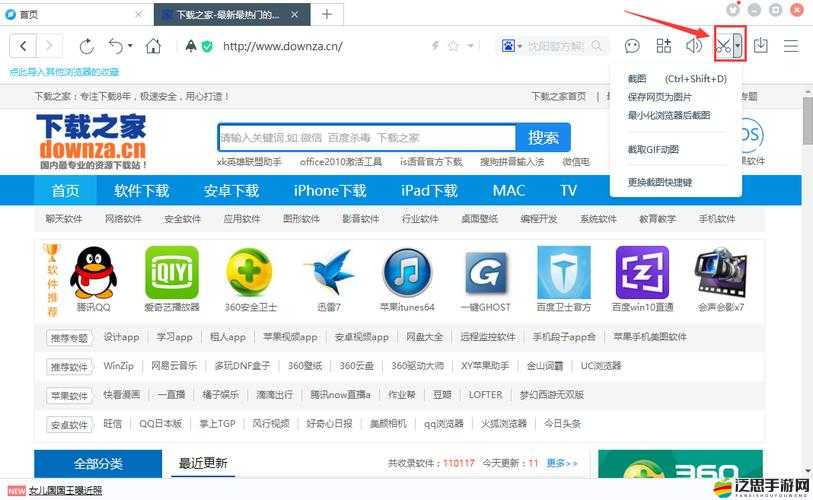This screenshot has width=813, height=500.
Task: Click the green security shield icon
Action: [x=207, y=47]
